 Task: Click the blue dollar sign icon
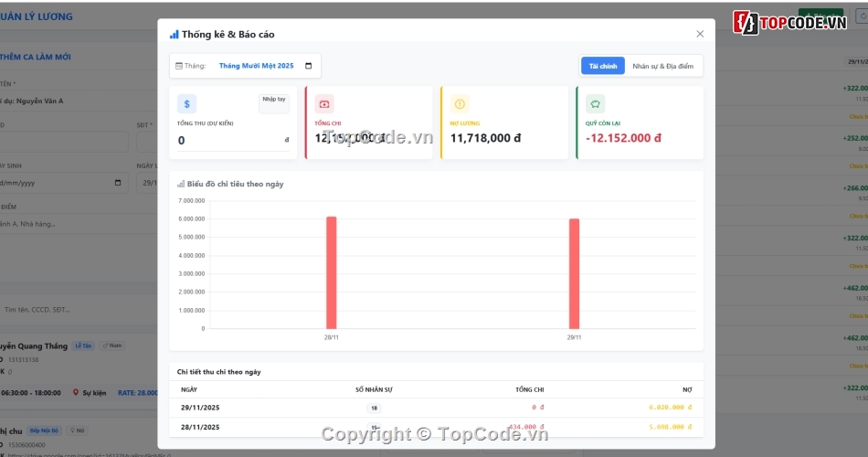(186, 104)
